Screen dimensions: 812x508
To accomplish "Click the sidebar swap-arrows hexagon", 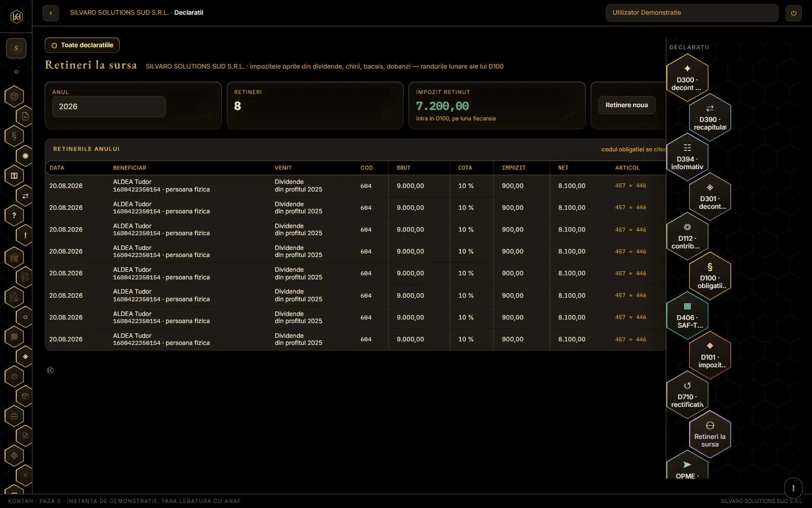I will coord(25,196).
